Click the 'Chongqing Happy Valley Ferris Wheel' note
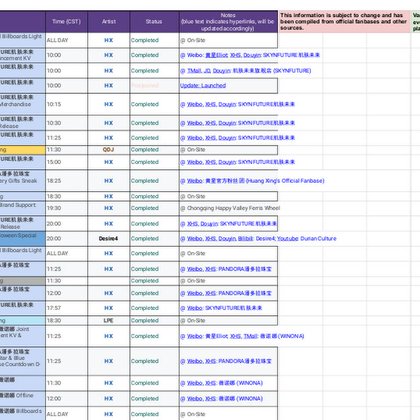Image resolution: width=420 pixels, height=420 pixels. click(x=230, y=208)
